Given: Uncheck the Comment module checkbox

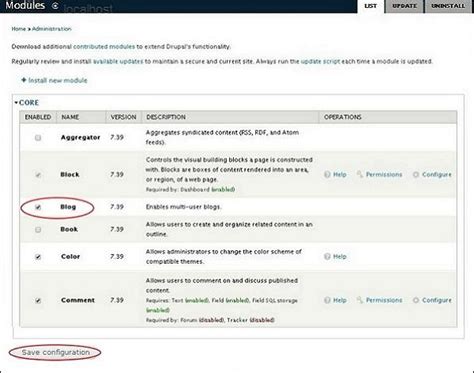Looking at the screenshot, I should 38,300.
